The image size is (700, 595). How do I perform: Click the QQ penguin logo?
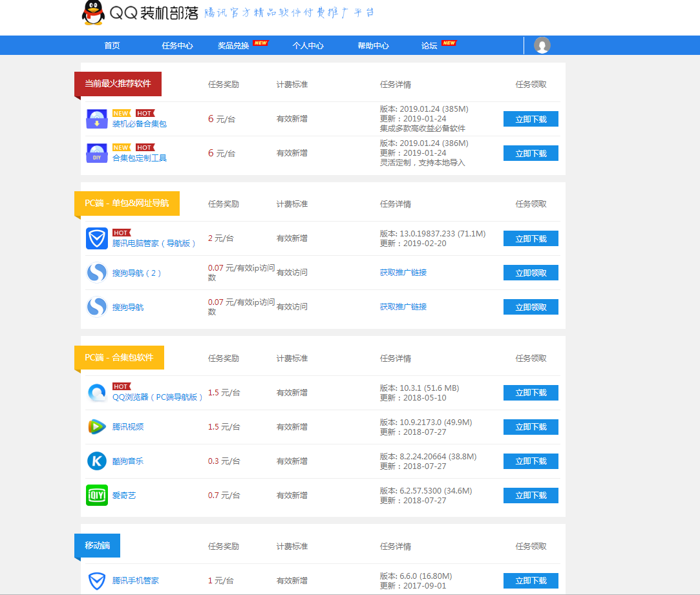pyautogui.click(x=93, y=12)
